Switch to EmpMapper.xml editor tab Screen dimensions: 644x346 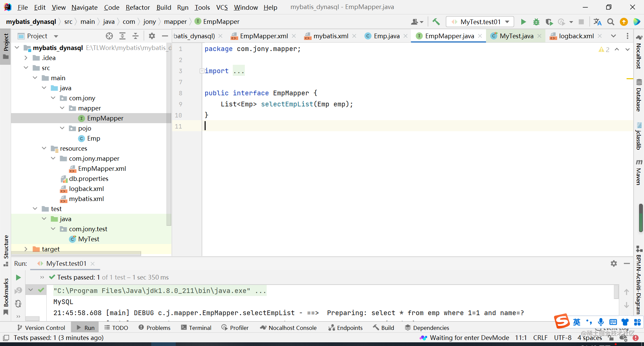pos(259,36)
